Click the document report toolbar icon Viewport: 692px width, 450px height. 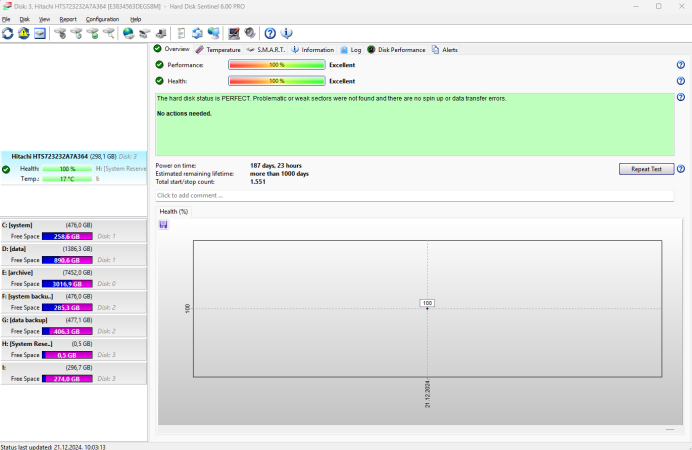coord(181,33)
